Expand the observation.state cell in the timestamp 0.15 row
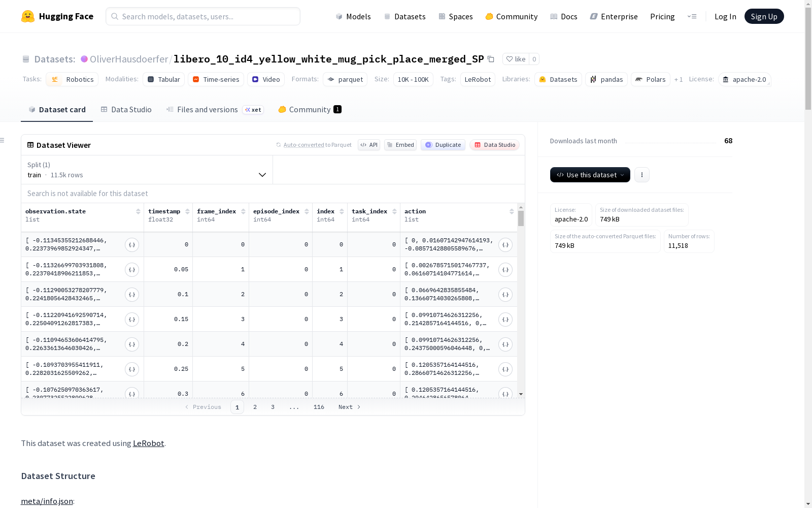 (132, 320)
